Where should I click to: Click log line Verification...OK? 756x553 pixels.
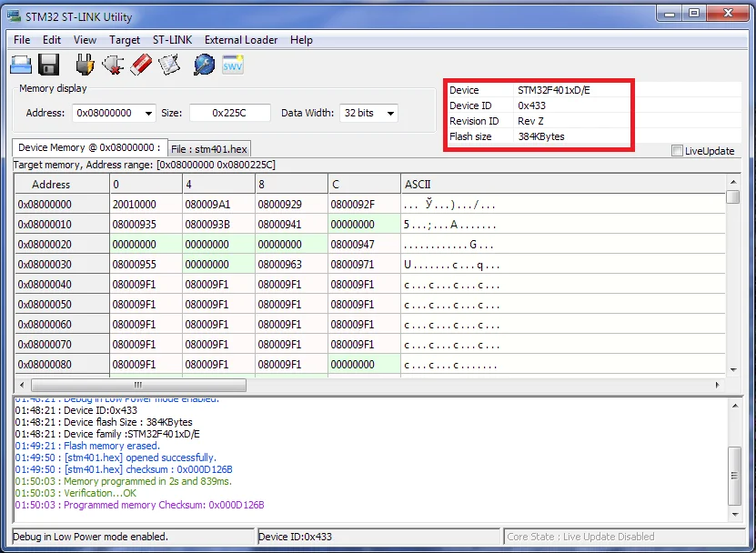point(76,493)
